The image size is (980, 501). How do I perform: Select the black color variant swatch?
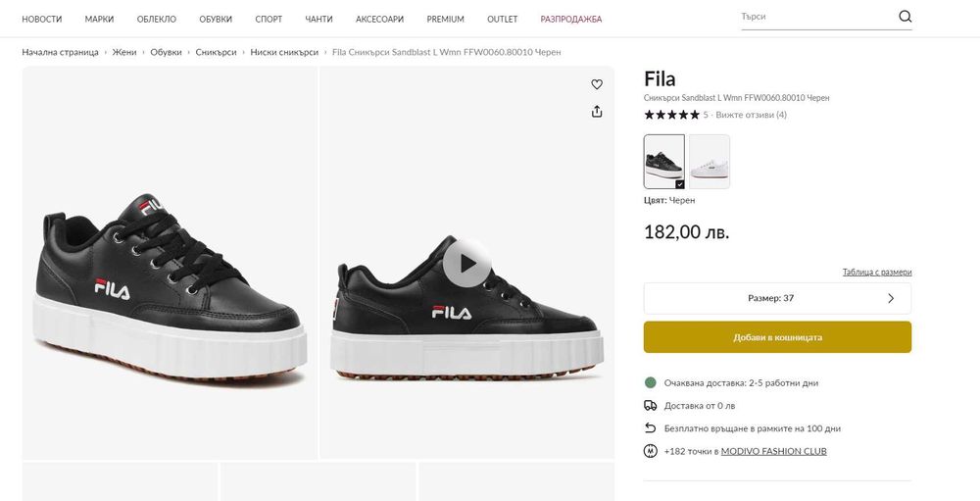click(663, 161)
